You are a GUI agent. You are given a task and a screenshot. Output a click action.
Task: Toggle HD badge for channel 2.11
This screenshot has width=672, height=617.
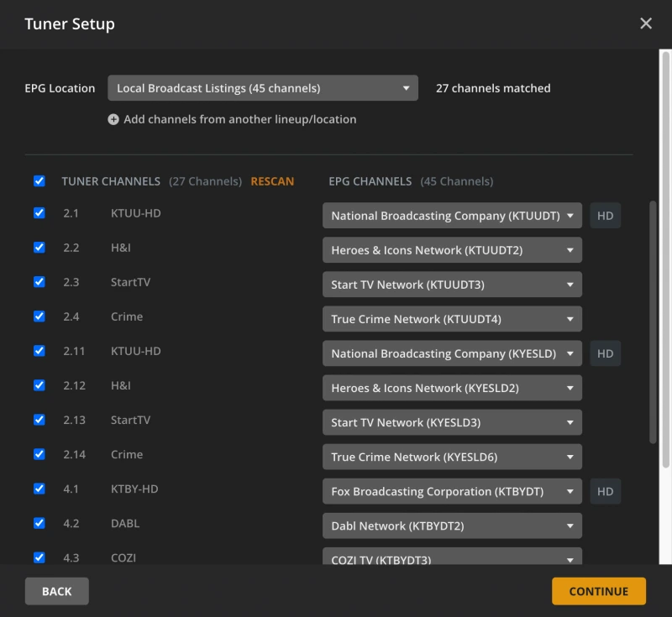[605, 353]
